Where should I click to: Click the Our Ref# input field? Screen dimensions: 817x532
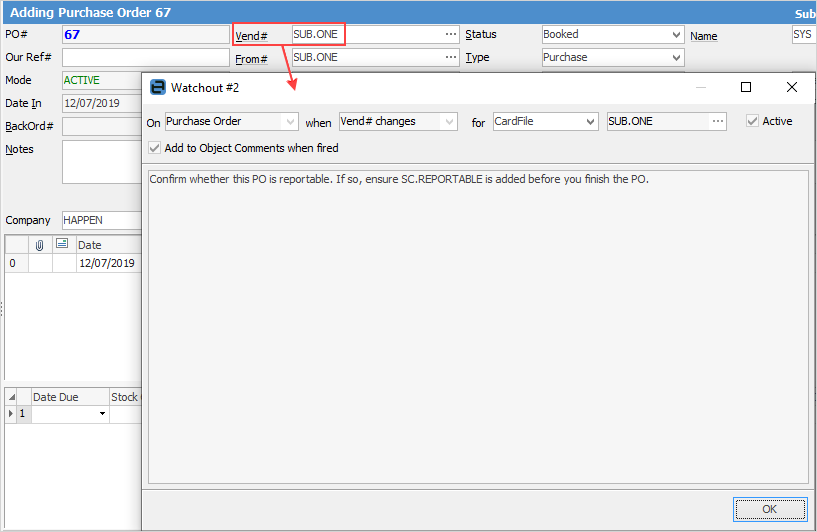(x=145, y=57)
